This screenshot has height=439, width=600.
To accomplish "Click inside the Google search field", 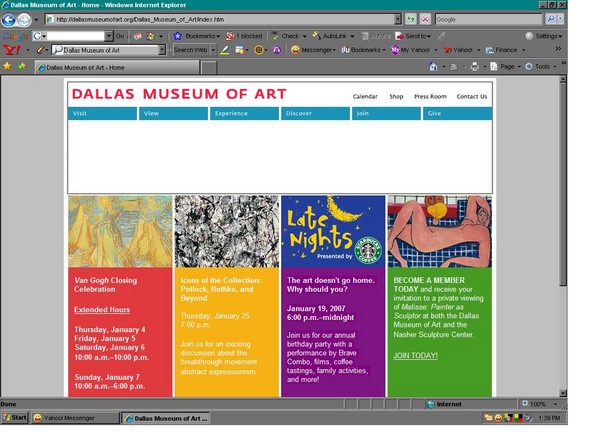I will click(488, 19).
